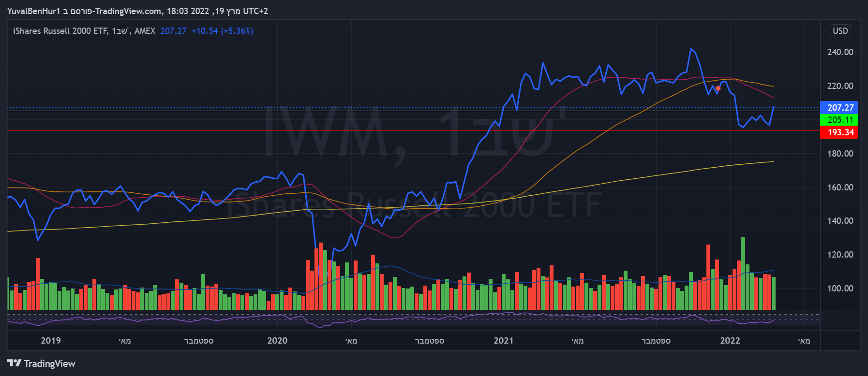Click the TradingView logo icon
This screenshot has width=868, height=376.
tap(15, 363)
